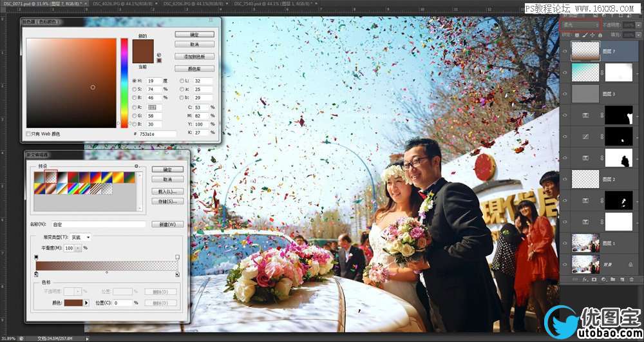
Task: Select the transparent stripes gradient preset
Action: [96, 189]
